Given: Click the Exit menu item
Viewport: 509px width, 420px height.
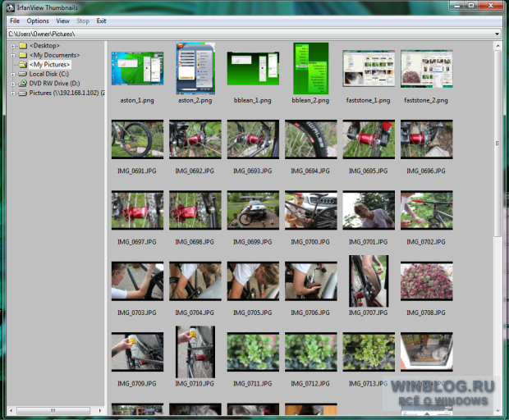Looking at the screenshot, I should [101, 21].
